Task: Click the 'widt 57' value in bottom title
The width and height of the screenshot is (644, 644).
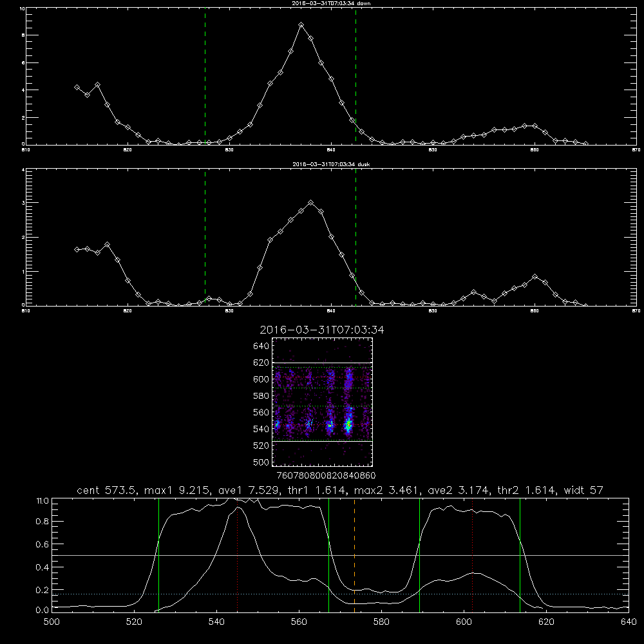Action: pos(583,490)
